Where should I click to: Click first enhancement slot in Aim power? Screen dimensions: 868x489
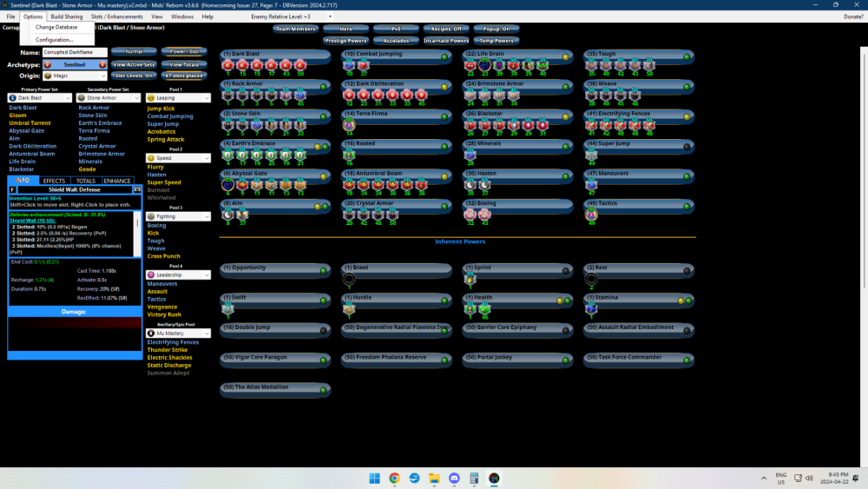[x=228, y=215]
